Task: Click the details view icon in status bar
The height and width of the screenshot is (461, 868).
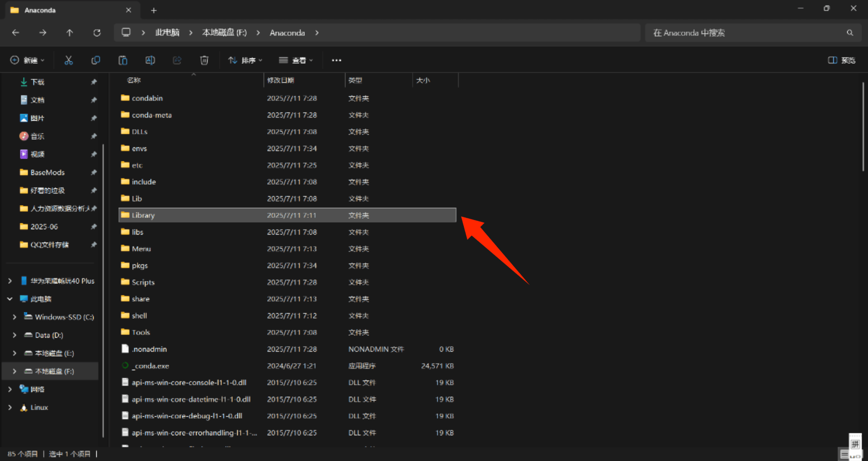Action: coord(844,454)
